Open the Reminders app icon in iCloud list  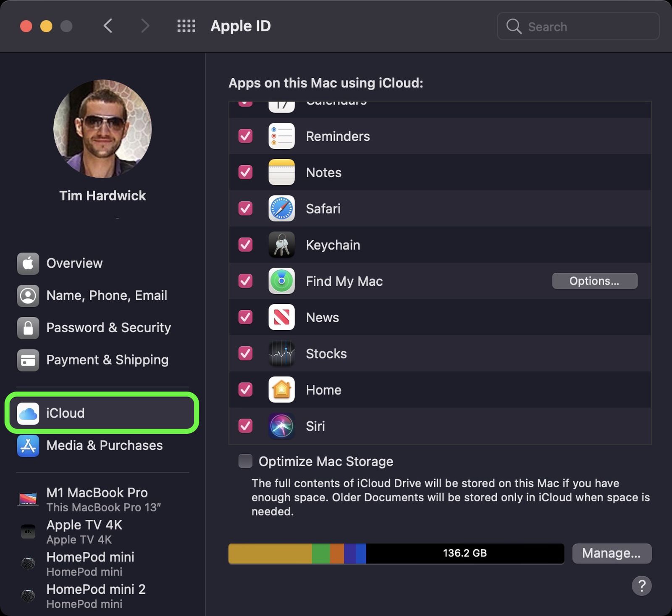(281, 136)
